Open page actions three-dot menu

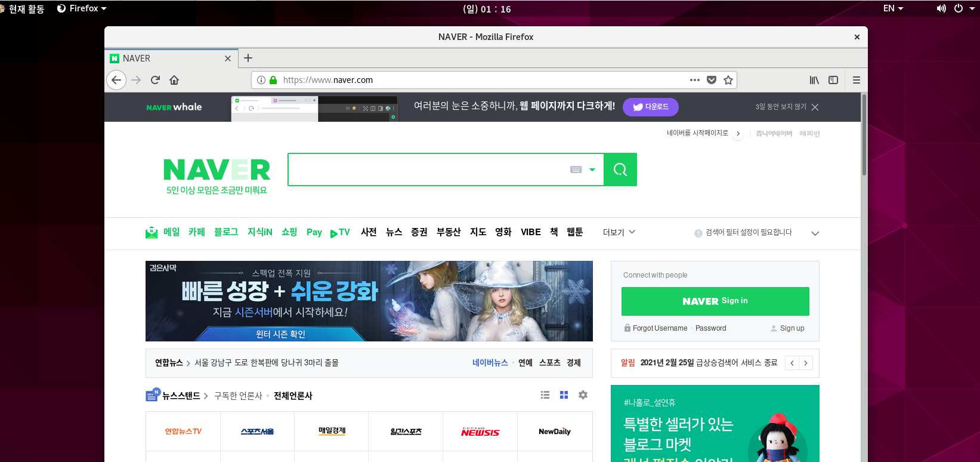(x=695, y=80)
